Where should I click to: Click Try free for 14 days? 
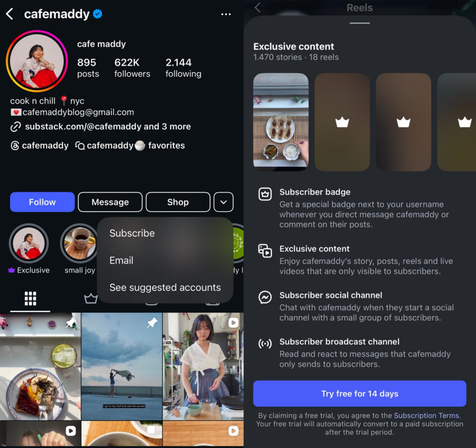click(359, 394)
